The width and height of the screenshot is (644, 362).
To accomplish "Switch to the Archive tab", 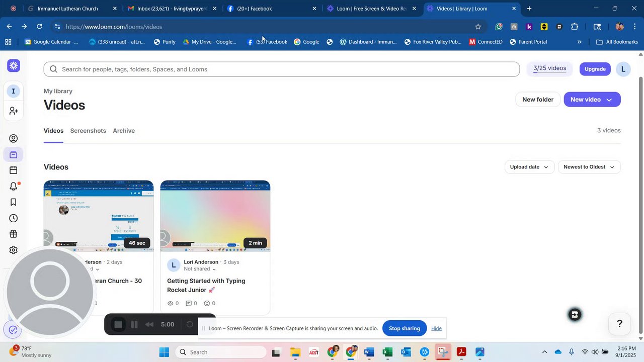I will (x=124, y=131).
